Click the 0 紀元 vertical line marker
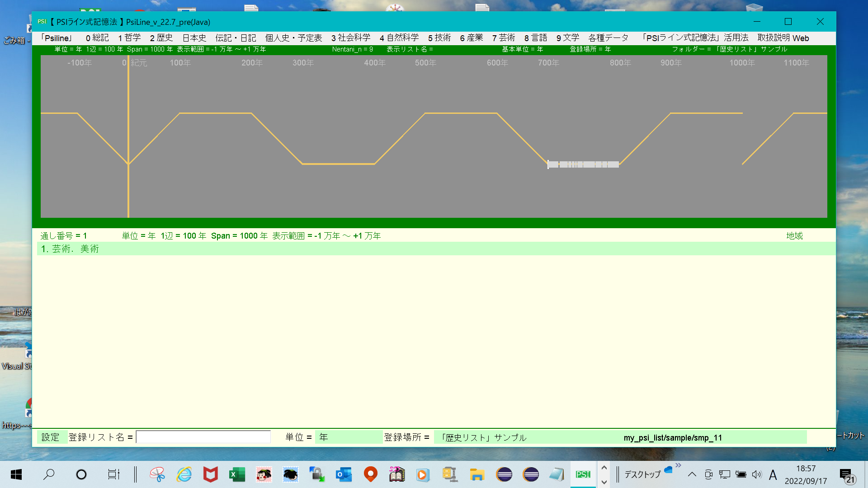 pos(128,136)
